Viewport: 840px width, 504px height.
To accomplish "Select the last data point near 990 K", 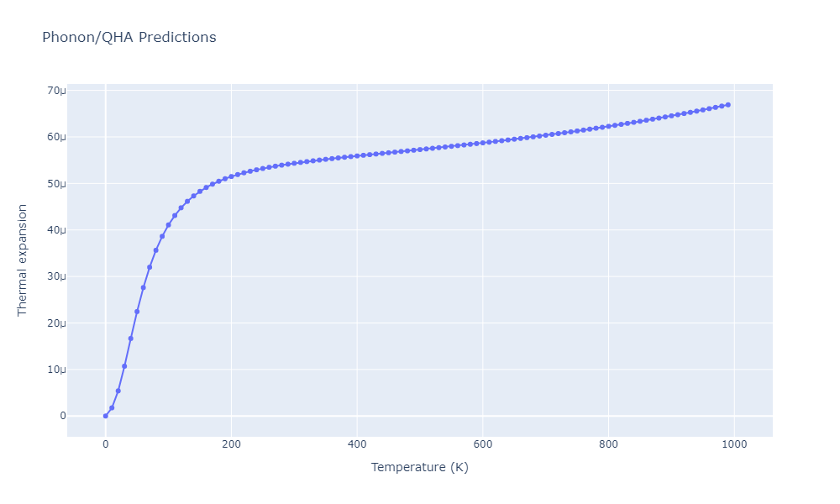I will (x=727, y=105).
